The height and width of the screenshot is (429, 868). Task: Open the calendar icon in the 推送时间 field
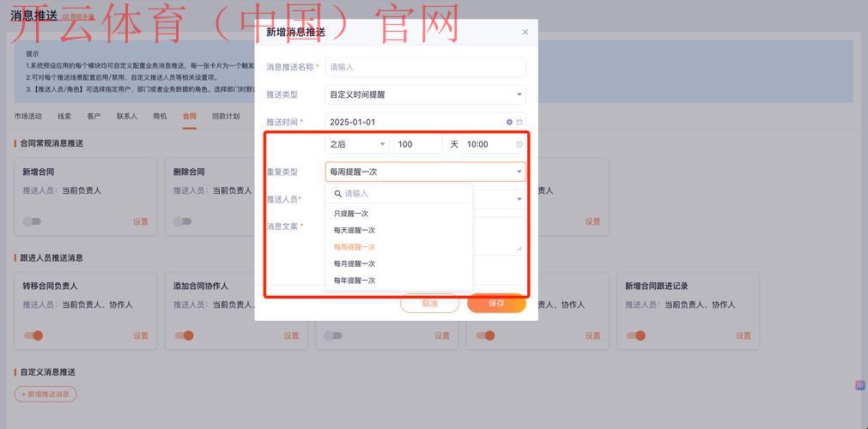click(519, 122)
